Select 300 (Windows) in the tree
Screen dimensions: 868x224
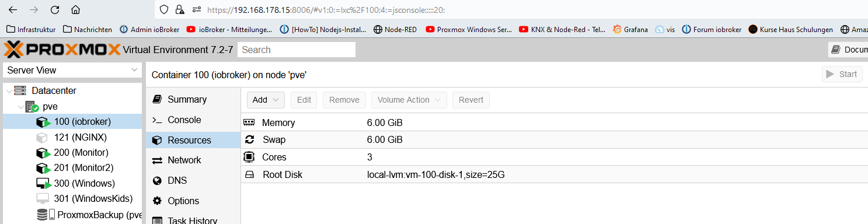click(73, 184)
